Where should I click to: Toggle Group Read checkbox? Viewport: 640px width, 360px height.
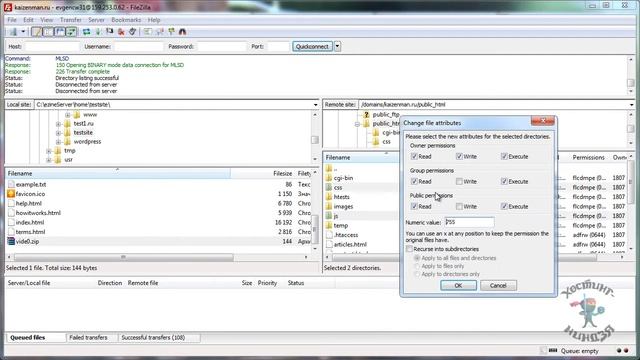[414, 181]
